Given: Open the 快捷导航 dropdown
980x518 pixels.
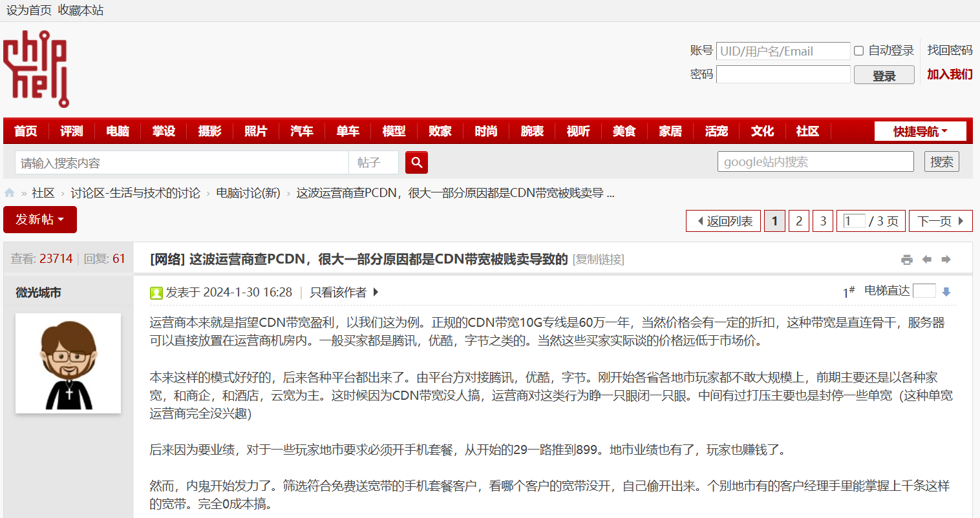Looking at the screenshot, I should coord(920,131).
